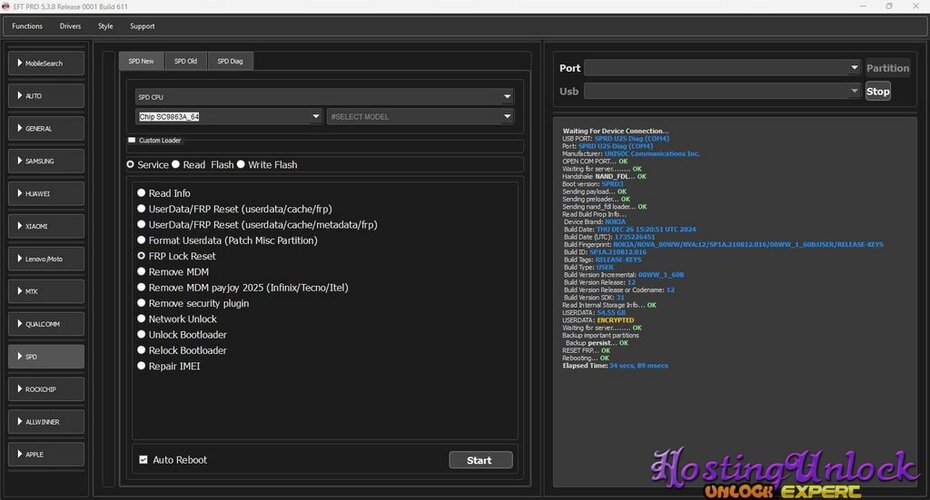Toggle the Auto Reboot checkbox
Image resolution: width=930 pixels, height=500 pixels.
tap(143, 460)
